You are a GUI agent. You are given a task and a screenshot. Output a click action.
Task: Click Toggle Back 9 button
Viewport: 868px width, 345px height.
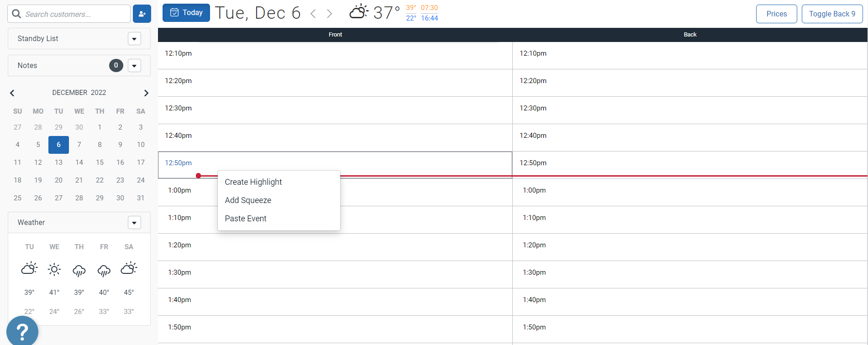(x=832, y=14)
